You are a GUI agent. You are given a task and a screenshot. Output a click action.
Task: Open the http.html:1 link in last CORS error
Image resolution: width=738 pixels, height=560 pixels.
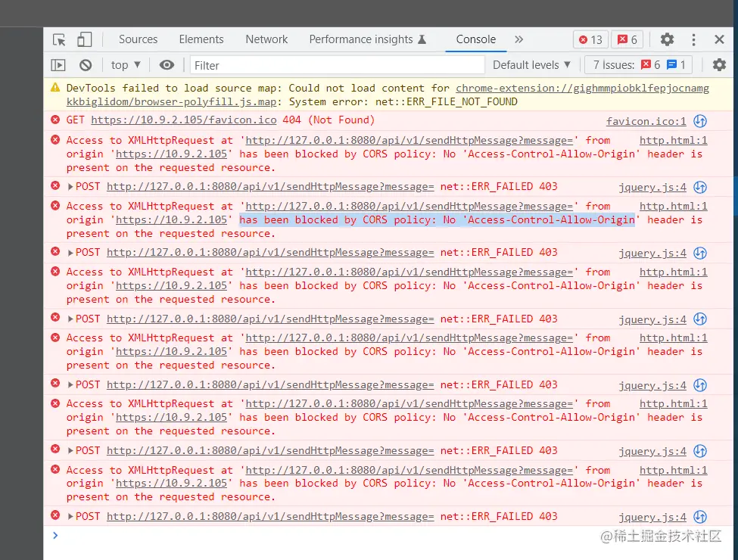[x=673, y=470]
